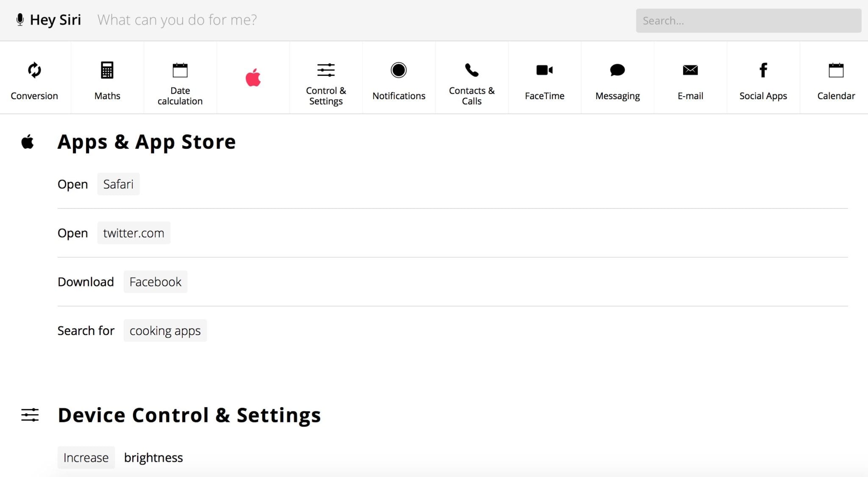This screenshot has height=477, width=868.
Task: Click 'Open' in the twitter.com row
Action: click(73, 233)
